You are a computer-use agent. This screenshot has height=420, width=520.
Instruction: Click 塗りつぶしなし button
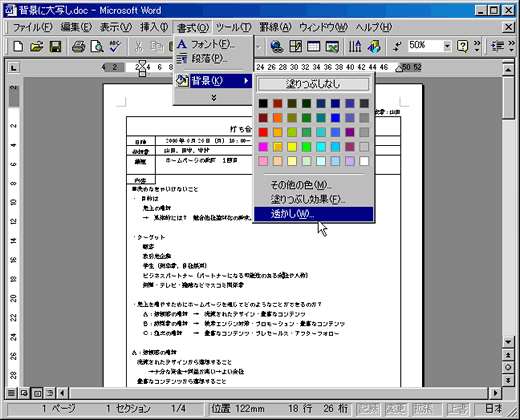[x=313, y=84]
